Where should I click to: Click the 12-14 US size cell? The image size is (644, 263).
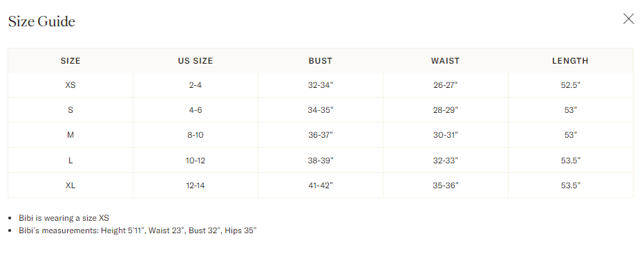click(195, 185)
